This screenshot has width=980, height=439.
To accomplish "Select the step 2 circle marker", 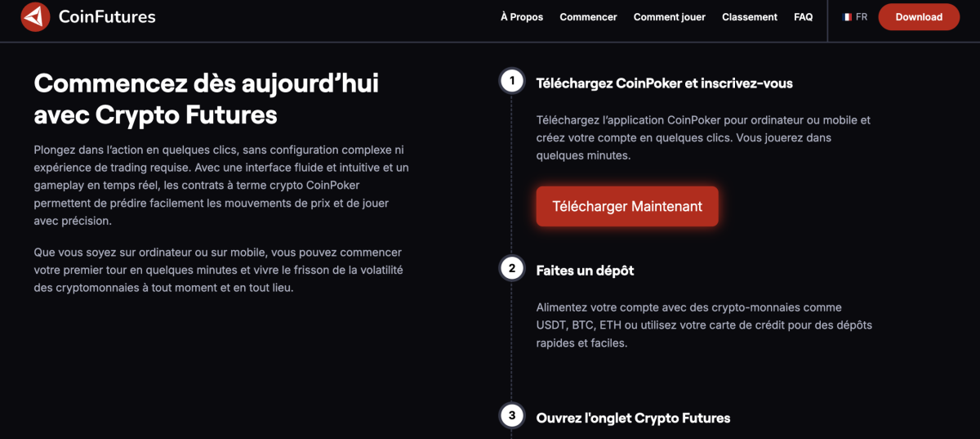I will tap(512, 268).
